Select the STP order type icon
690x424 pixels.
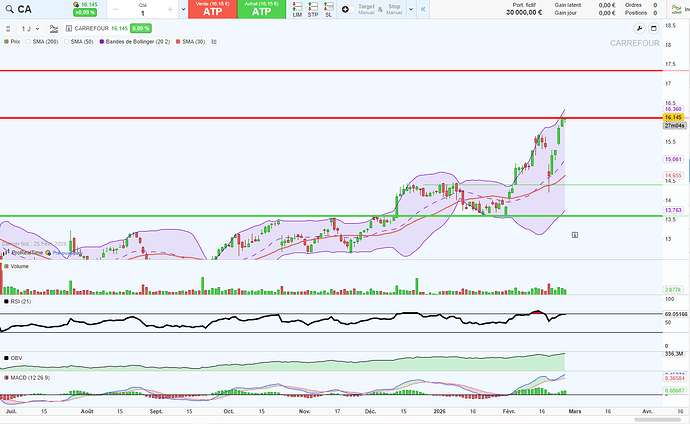pyautogui.click(x=313, y=10)
